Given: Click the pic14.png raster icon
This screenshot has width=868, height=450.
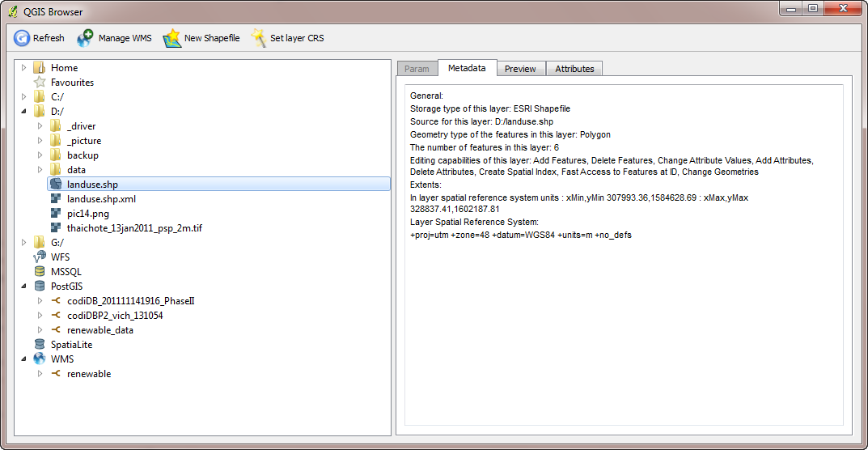Looking at the screenshot, I should coord(55,213).
